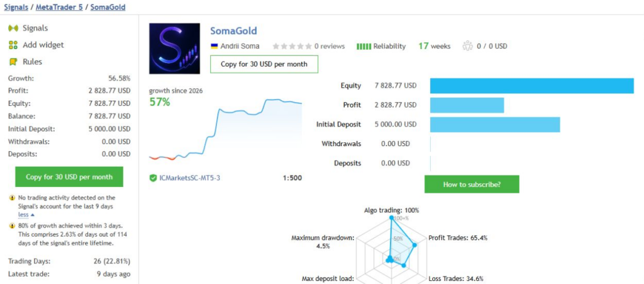The height and width of the screenshot is (284, 644).
Task: Open the Signals breadcrumb link
Action: click(x=16, y=7)
